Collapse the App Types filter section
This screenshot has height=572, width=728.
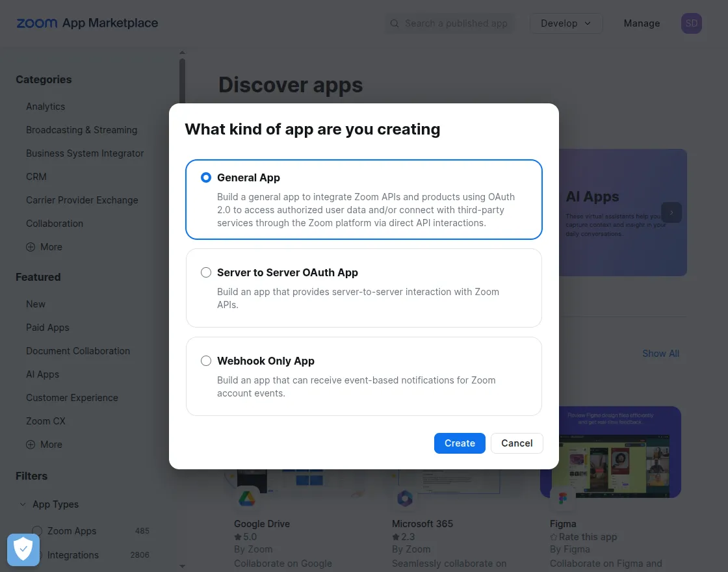click(21, 504)
